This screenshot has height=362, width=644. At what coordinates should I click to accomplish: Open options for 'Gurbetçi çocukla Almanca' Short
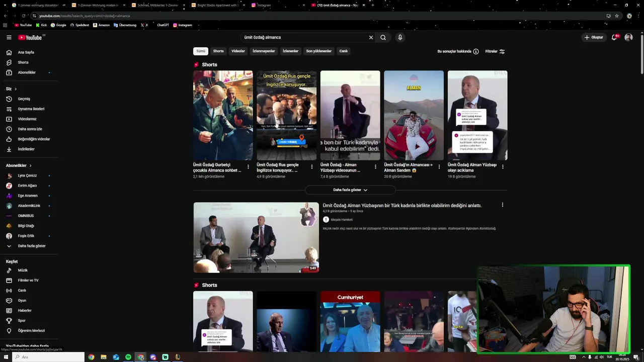click(248, 167)
